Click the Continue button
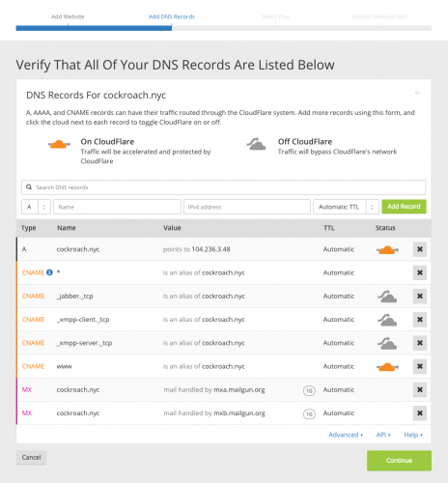 tap(399, 461)
